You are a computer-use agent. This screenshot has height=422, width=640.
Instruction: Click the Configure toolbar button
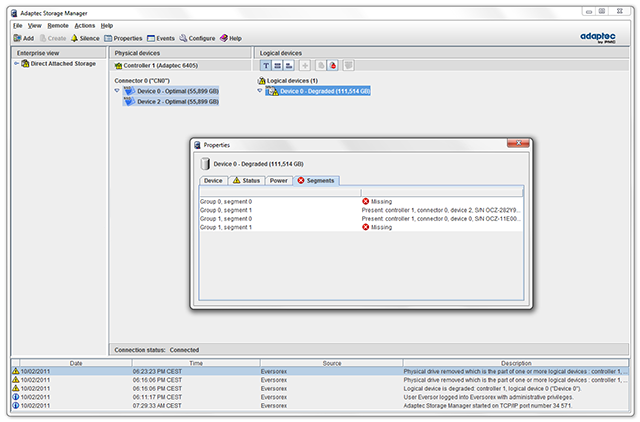click(x=197, y=38)
